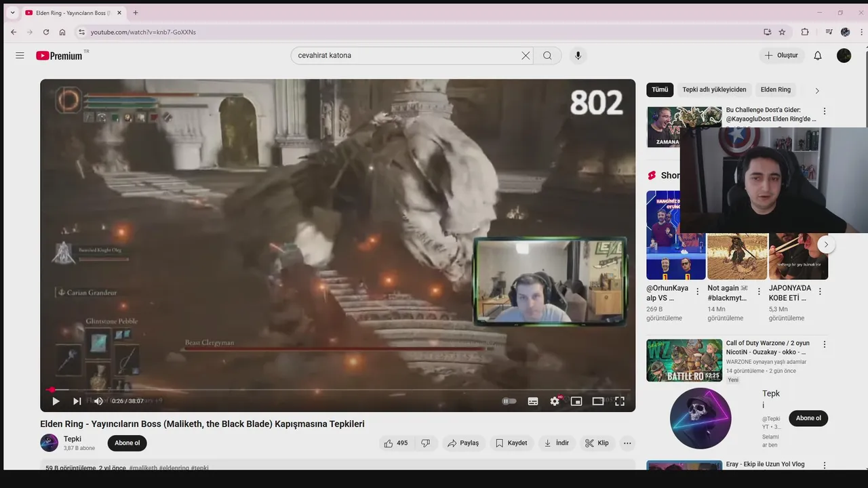The height and width of the screenshot is (488, 868).
Task: Open options for @OrhunKayaalp Short
Action: pyautogui.click(x=698, y=292)
